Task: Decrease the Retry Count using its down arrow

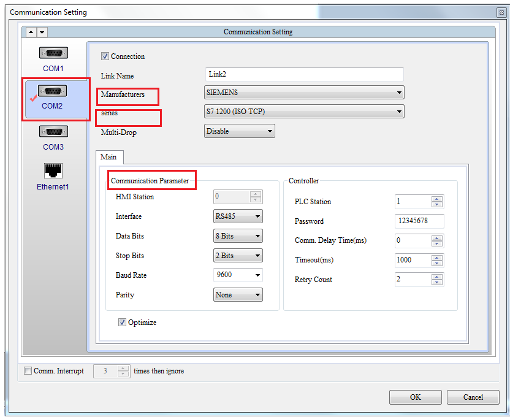Action: click(438, 283)
